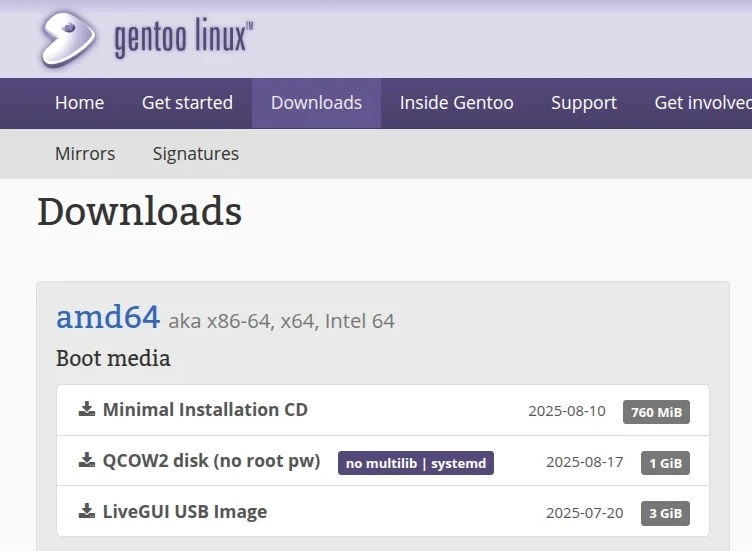The image size is (752, 551).
Task: Download QCOW2 disk (no root pw)
Action: [211, 461]
